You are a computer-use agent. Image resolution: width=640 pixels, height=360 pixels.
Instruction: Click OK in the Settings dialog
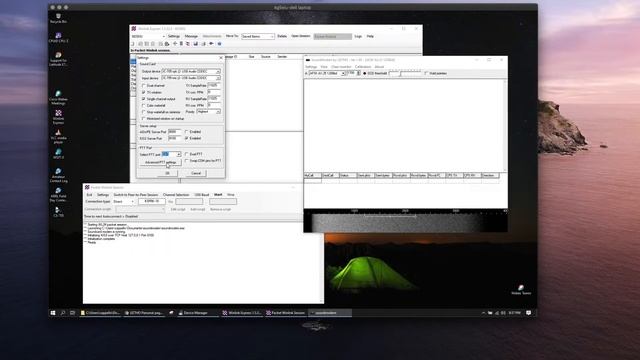coord(167,173)
